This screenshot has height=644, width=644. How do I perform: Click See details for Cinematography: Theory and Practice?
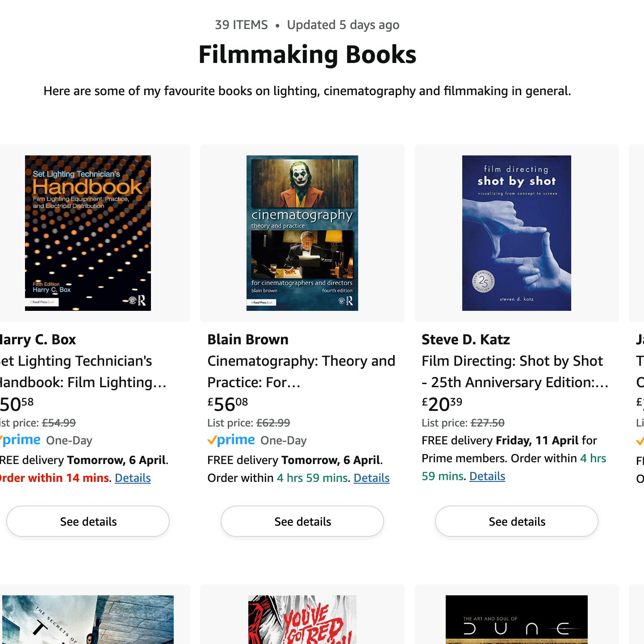point(302,521)
